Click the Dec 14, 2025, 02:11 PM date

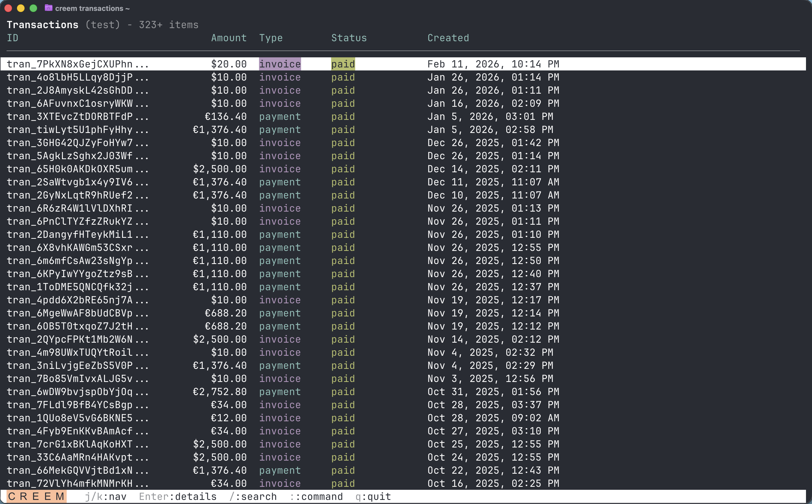493,169
